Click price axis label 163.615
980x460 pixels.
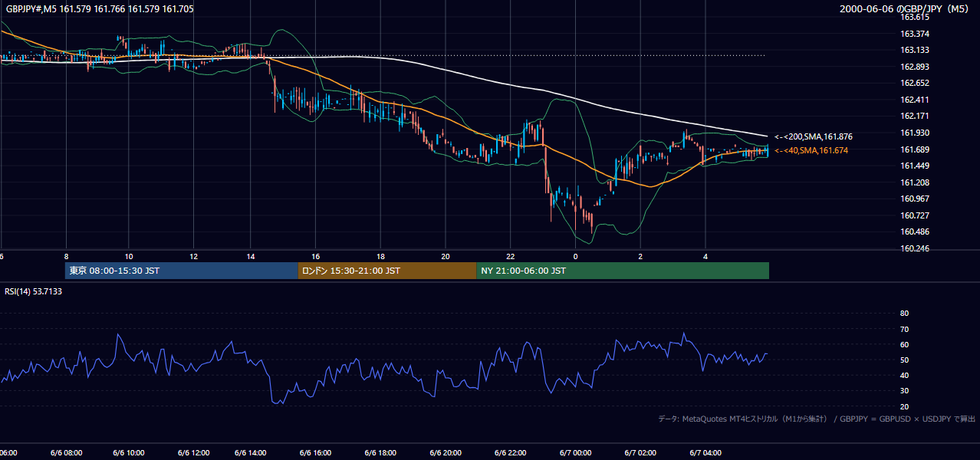point(915,17)
